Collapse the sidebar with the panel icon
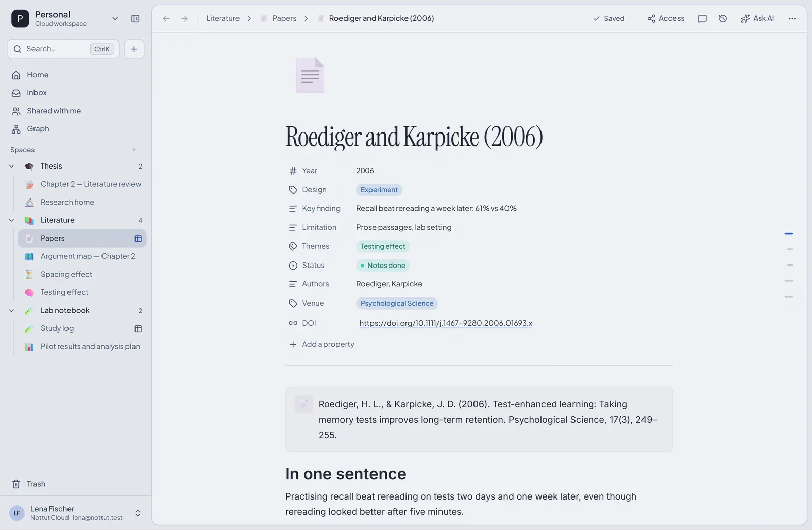This screenshot has width=812, height=530. coord(135,19)
